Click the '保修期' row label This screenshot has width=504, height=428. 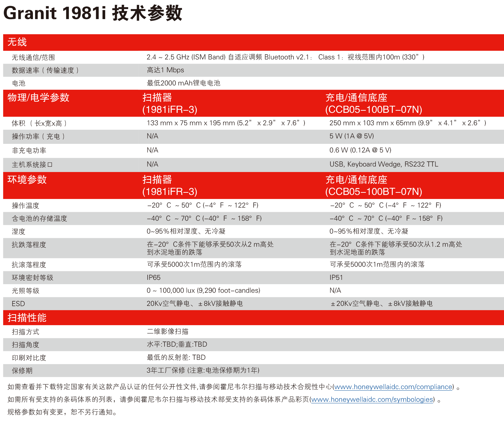pos(22,371)
